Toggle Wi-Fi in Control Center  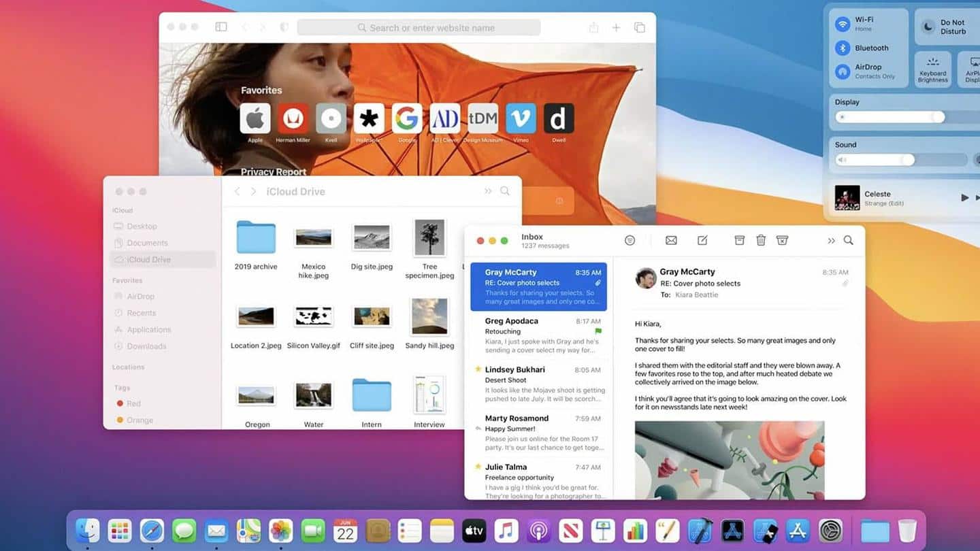click(843, 24)
